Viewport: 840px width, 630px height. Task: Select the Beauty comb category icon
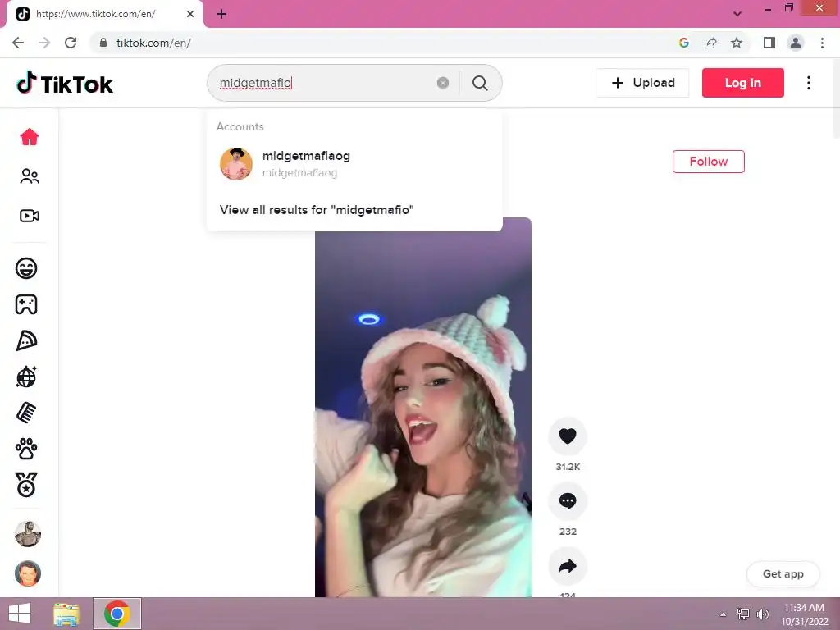point(26,413)
